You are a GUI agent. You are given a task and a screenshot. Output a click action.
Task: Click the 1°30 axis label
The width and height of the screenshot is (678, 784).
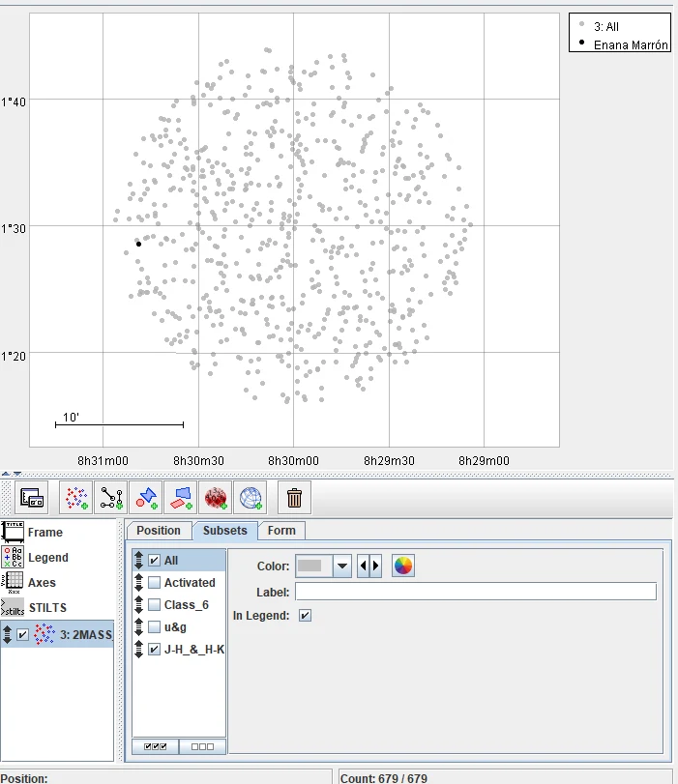pos(13,229)
